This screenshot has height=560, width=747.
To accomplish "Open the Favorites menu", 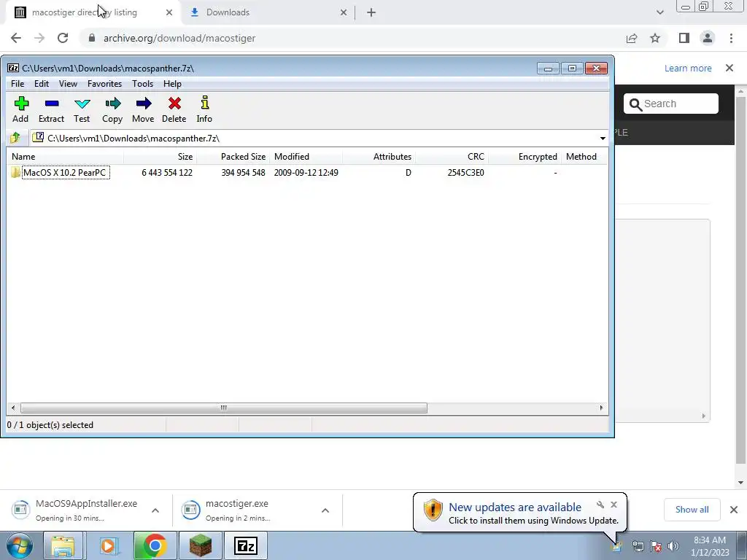I will pyautogui.click(x=105, y=84).
